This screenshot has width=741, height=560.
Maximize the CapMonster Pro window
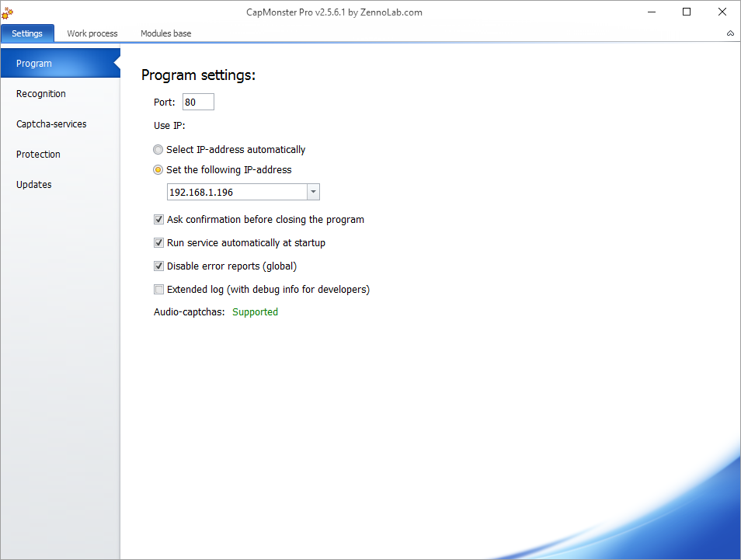coord(687,12)
